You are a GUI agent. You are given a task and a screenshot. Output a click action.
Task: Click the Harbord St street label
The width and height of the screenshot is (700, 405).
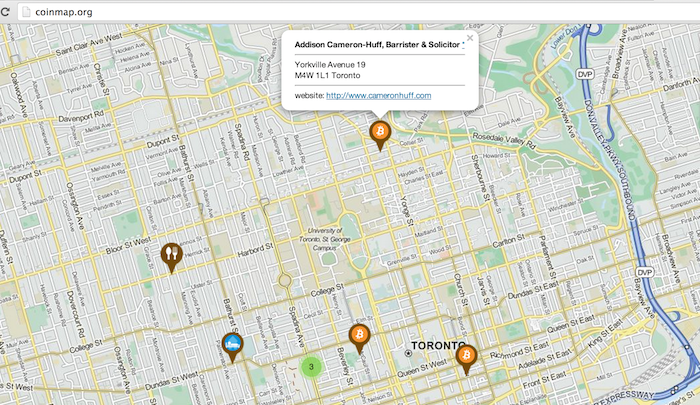point(255,250)
